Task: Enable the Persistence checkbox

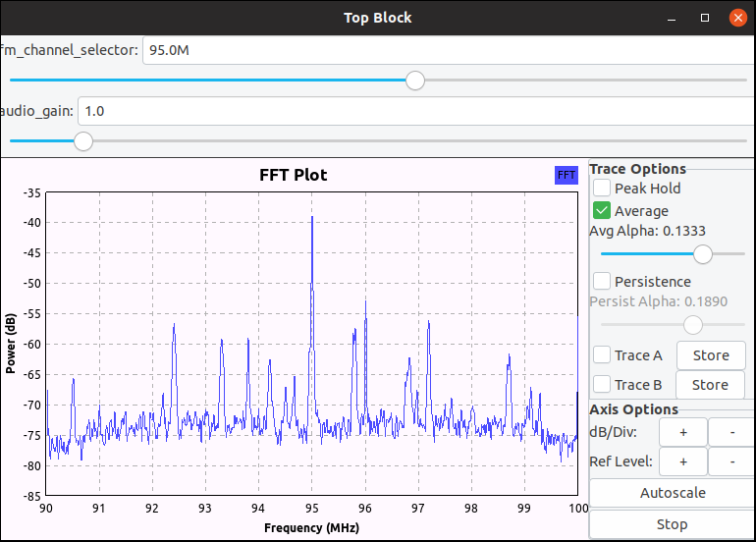Action: tap(602, 281)
